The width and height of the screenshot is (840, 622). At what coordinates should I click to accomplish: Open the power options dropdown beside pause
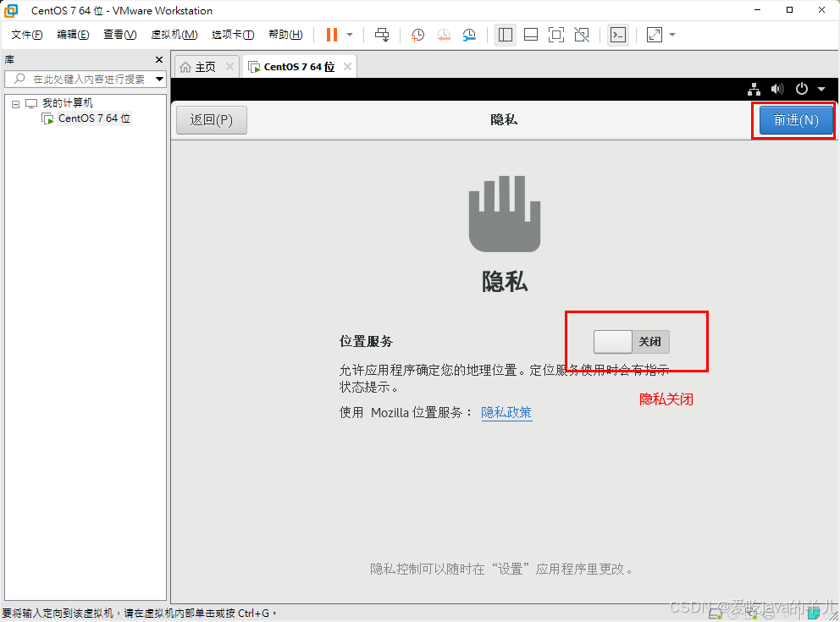(x=350, y=35)
